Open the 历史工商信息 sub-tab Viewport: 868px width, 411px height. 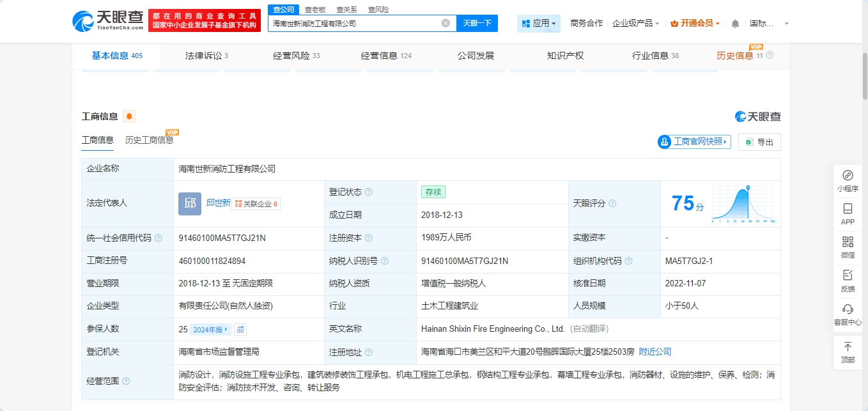(149, 140)
